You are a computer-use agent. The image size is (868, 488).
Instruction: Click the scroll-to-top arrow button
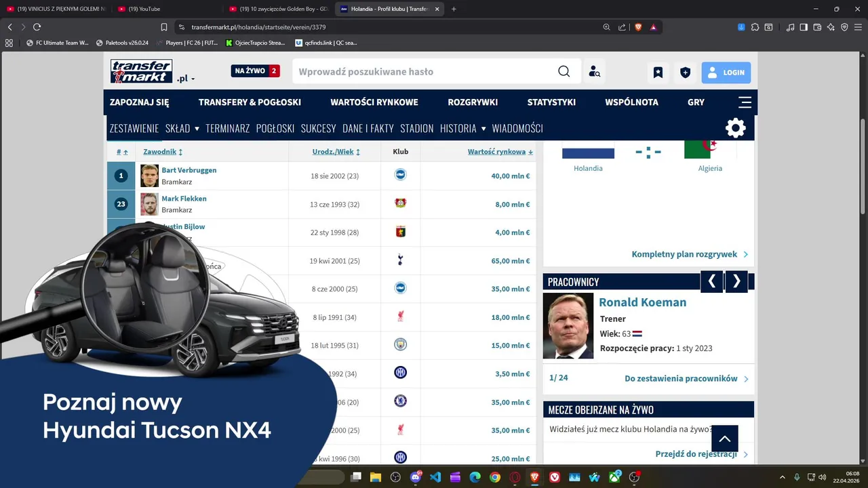coord(725,439)
